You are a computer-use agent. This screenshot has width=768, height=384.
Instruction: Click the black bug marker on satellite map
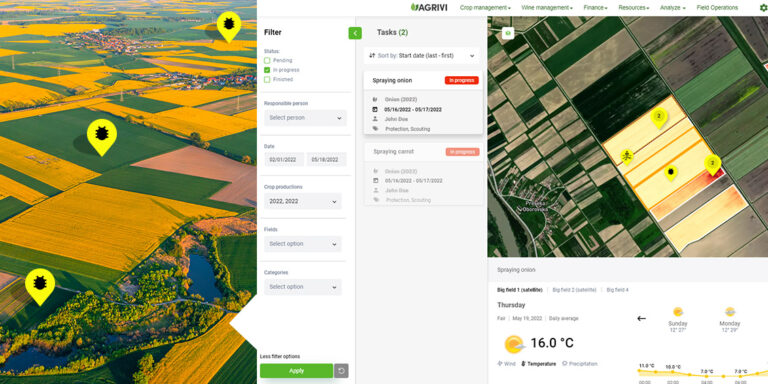671,172
